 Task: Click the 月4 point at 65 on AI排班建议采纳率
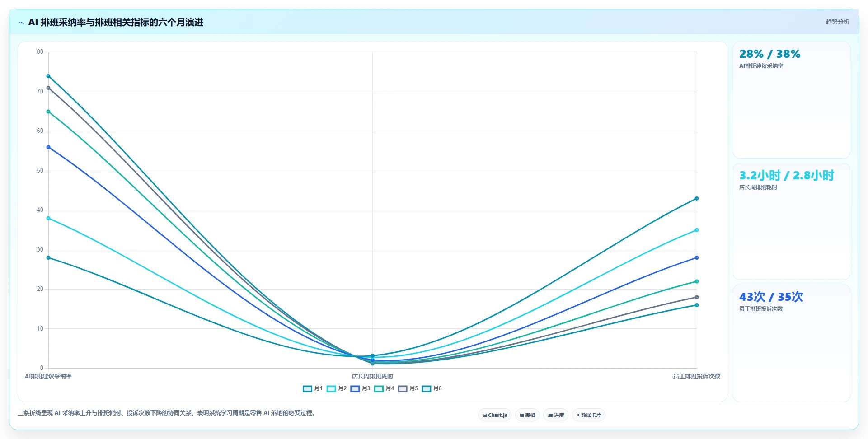[48, 112]
